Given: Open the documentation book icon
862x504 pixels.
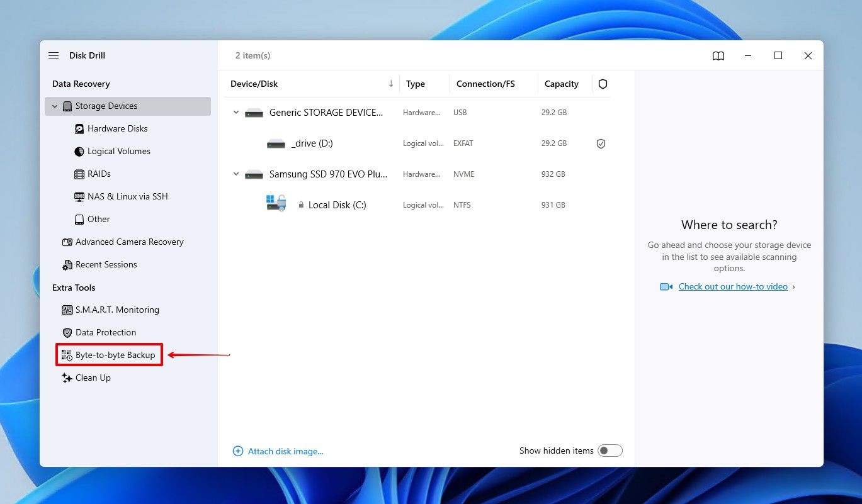Looking at the screenshot, I should pyautogui.click(x=718, y=55).
